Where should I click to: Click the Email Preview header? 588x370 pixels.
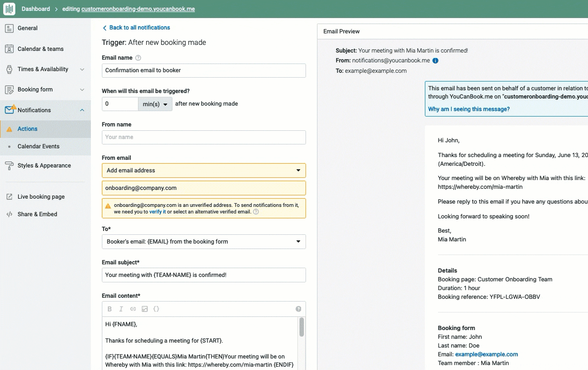[341, 32]
